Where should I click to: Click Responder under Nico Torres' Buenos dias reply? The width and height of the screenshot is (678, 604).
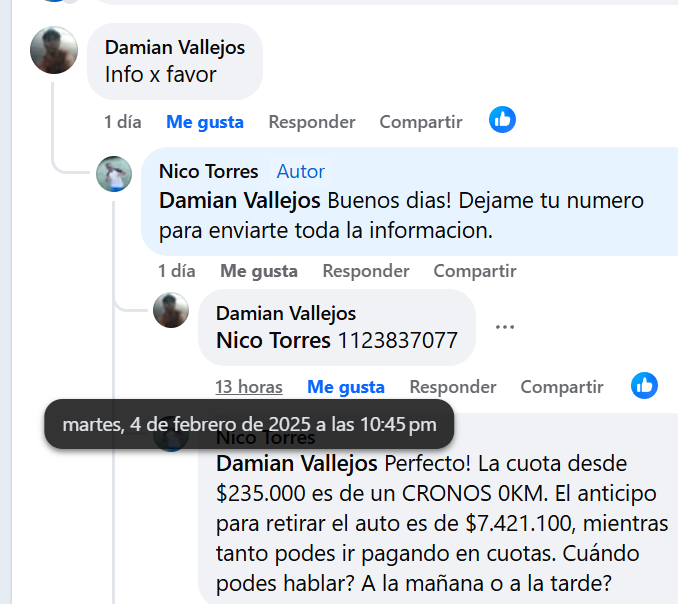(x=366, y=271)
